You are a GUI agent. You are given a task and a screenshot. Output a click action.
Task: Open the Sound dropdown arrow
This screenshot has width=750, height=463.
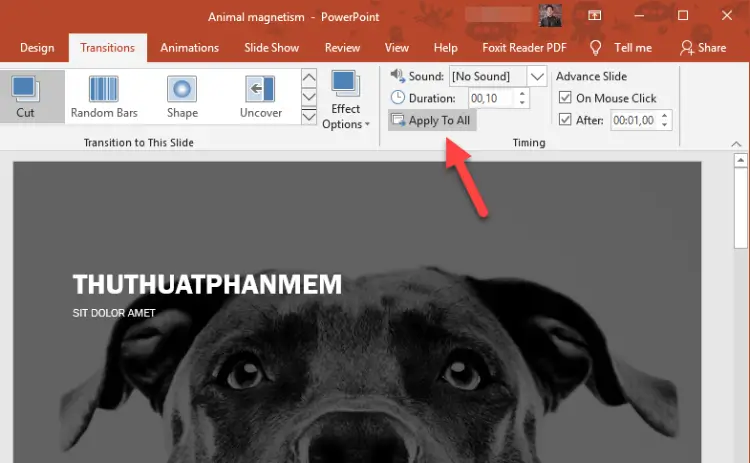(x=537, y=76)
